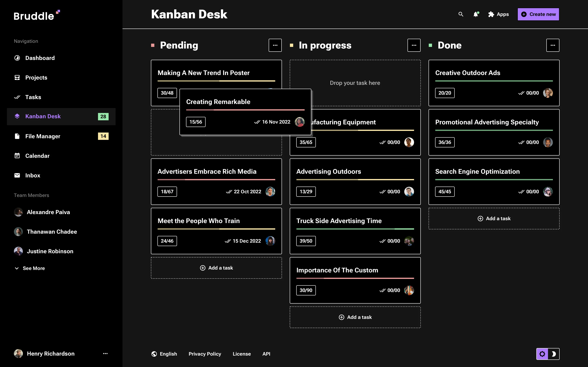Open the Tasks checkmark icon
This screenshot has width=588, height=367.
pyautogui.click(x=17, y=97)
